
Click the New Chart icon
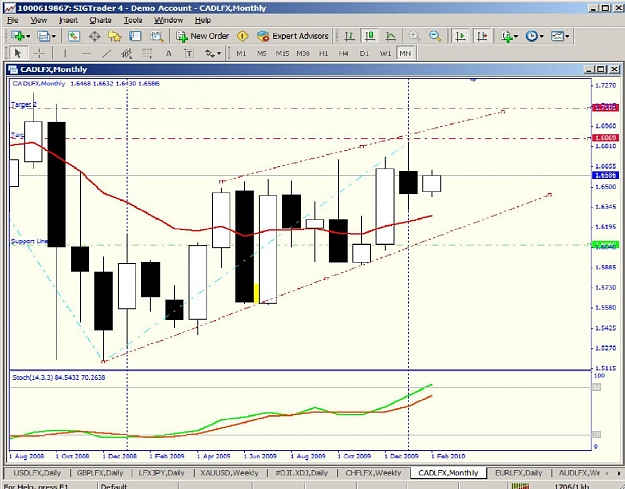click(x=18, y=36)
